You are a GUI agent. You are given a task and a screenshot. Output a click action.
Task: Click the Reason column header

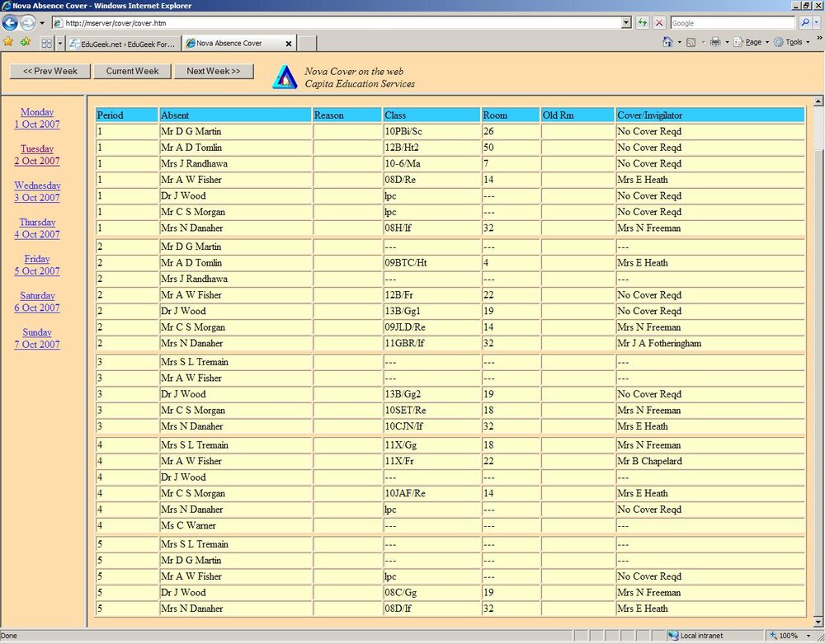tap(346, 115)
